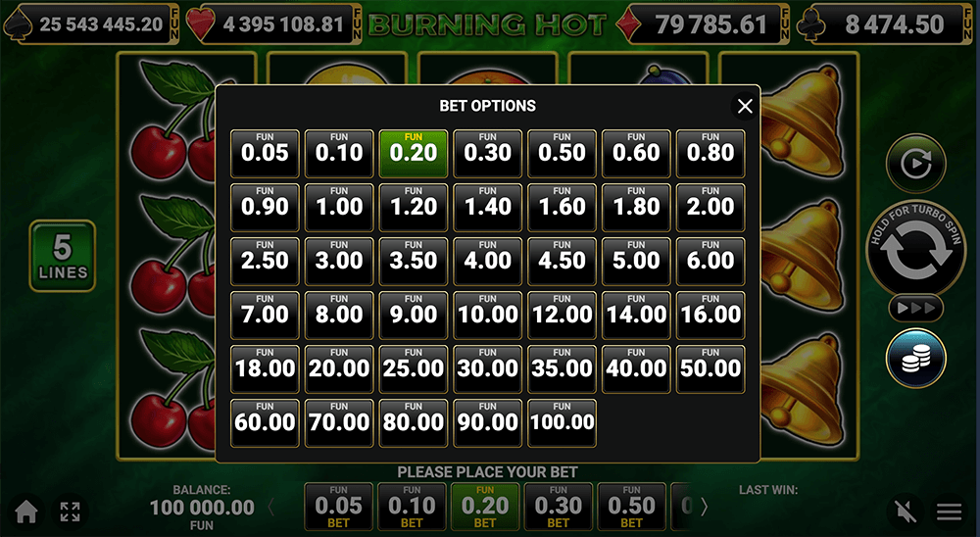The height and width of the screenshot is (537, 980).
Task: Show previous bets with left arrow
Action: (271, 507)
